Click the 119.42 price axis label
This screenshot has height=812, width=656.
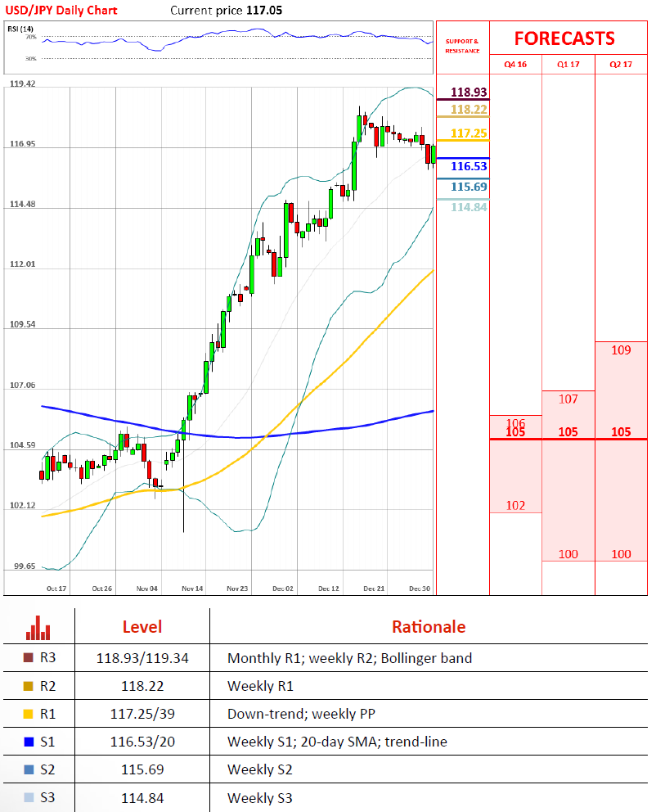[22, 83]
